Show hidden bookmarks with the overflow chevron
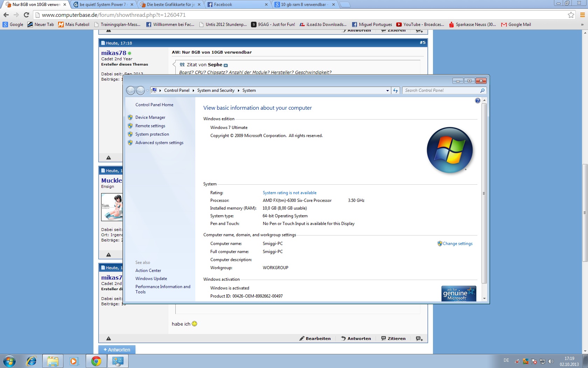Viewport: 588px width, 368px height. point(582,25)
